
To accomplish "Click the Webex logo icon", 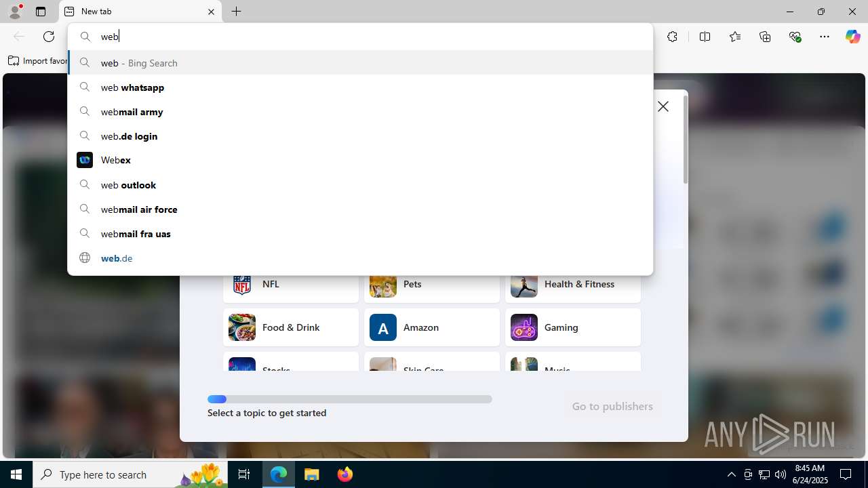I will pyautogui.click(x=85, y=160).
